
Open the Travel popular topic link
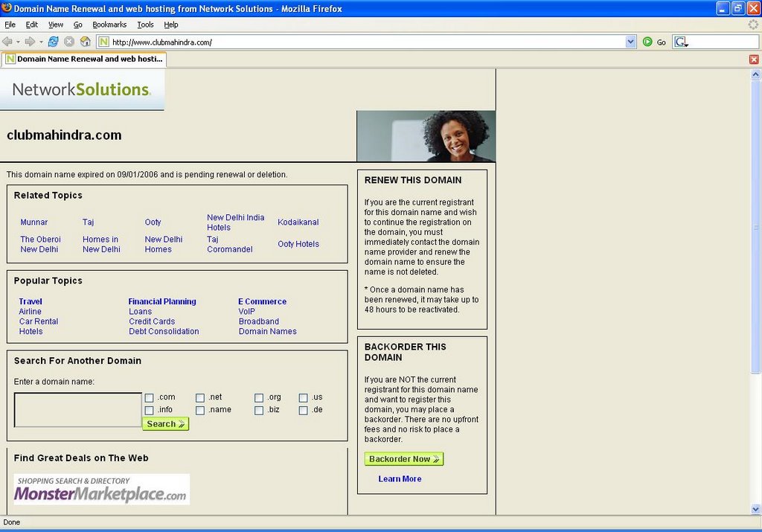point(31,301)
